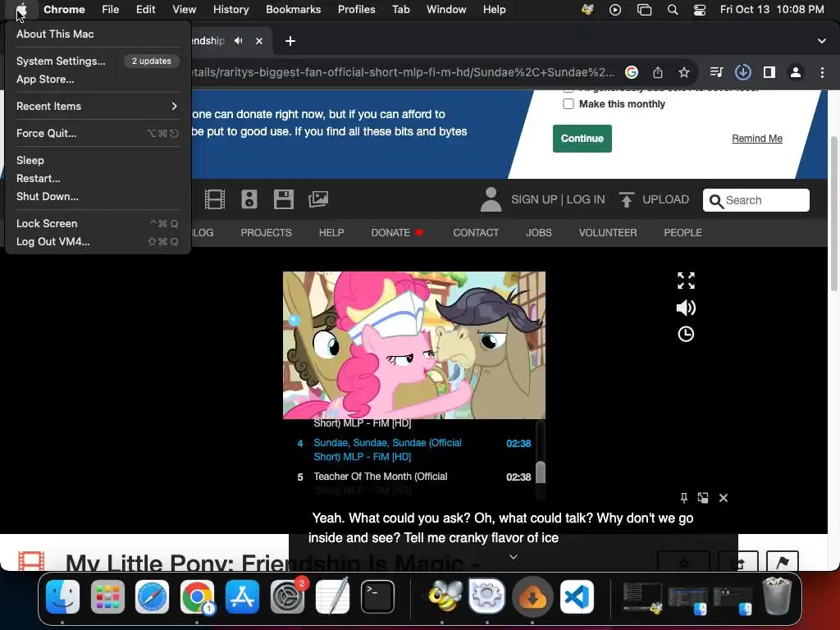The image size is (840, 630).
Task: Choose Restart from Apple menu
Action: pyautogui.click(x=98, y=178)
